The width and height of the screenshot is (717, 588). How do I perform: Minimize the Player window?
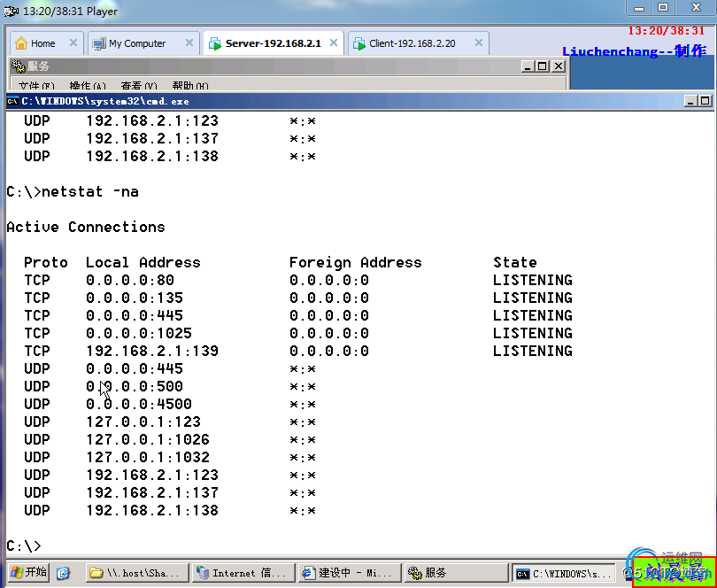click(640, 8)
